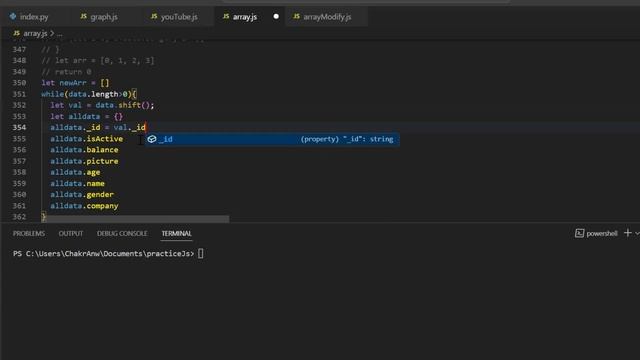The width and height of the screenshot is (640, 360).
Task: Click the JS icon on arrayModify.js tab
Action: [296, 16]
